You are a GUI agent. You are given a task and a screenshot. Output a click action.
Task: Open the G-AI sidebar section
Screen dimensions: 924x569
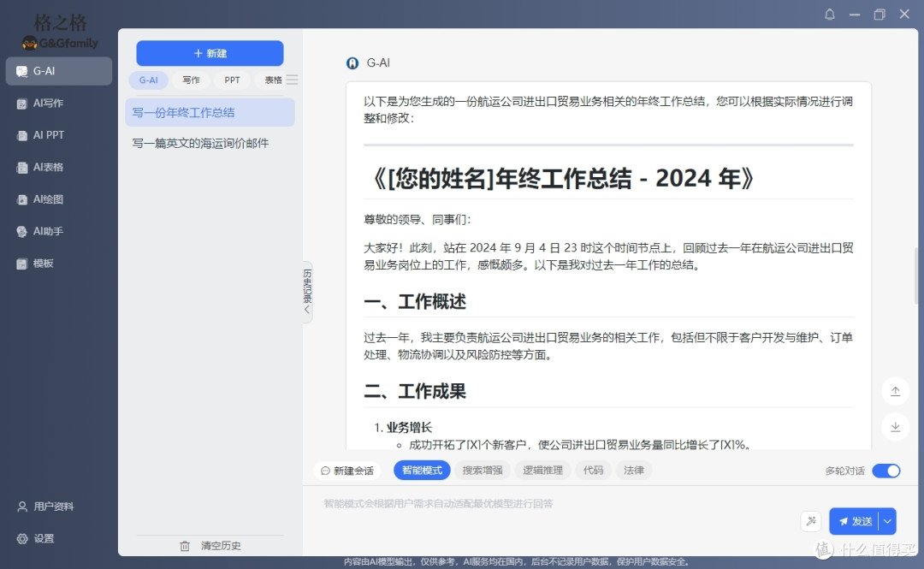pyautogui.click(x=59, y=71)
